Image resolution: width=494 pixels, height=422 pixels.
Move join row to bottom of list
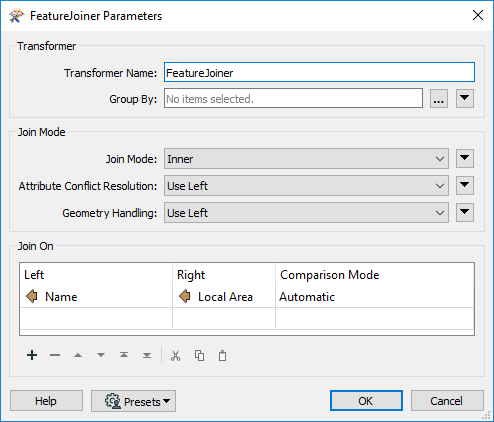(147, 355)
